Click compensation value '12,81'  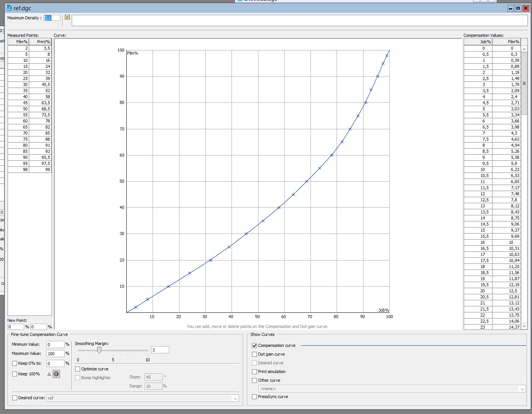tap(507, 297)
